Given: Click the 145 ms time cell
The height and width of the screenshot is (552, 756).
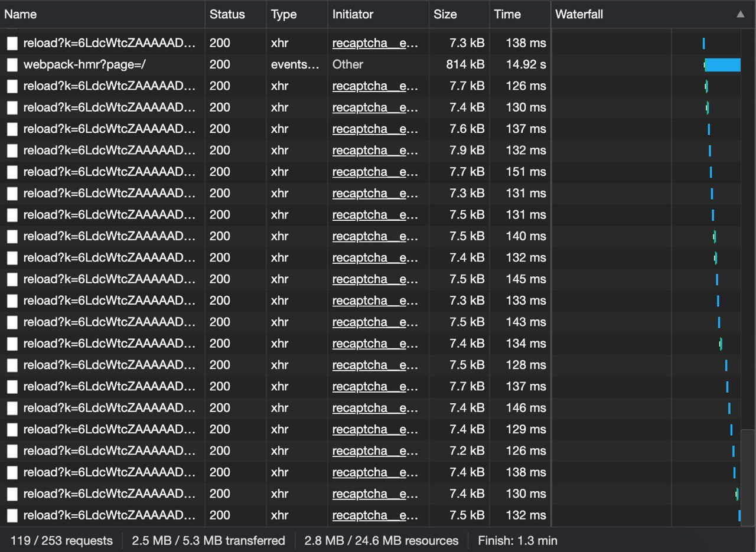Looking at the screenshot, I should point(526,279).
